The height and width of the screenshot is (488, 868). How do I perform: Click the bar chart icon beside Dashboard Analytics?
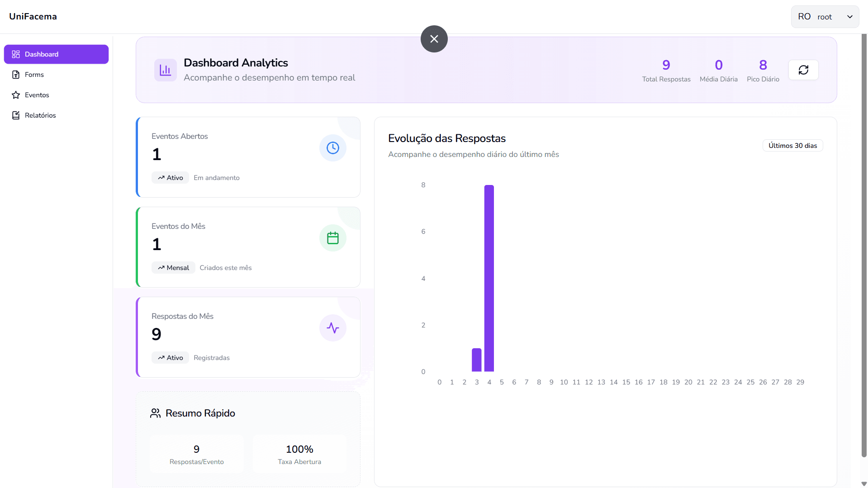(165, 70)
